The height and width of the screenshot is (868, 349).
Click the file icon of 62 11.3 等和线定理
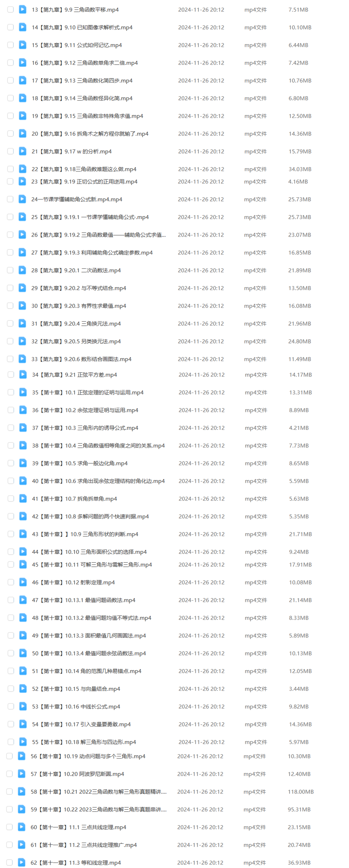pos(22,862)
